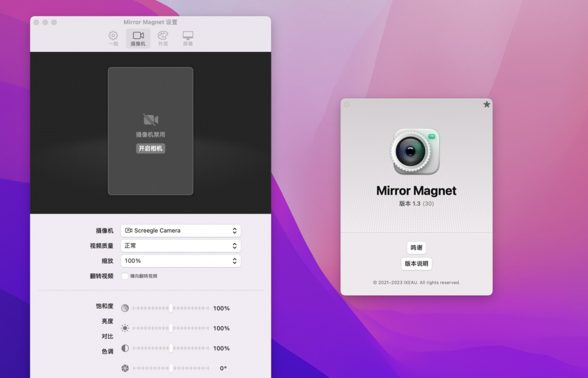Click the Mirror Magnet 设置 window title

point(151,22)
